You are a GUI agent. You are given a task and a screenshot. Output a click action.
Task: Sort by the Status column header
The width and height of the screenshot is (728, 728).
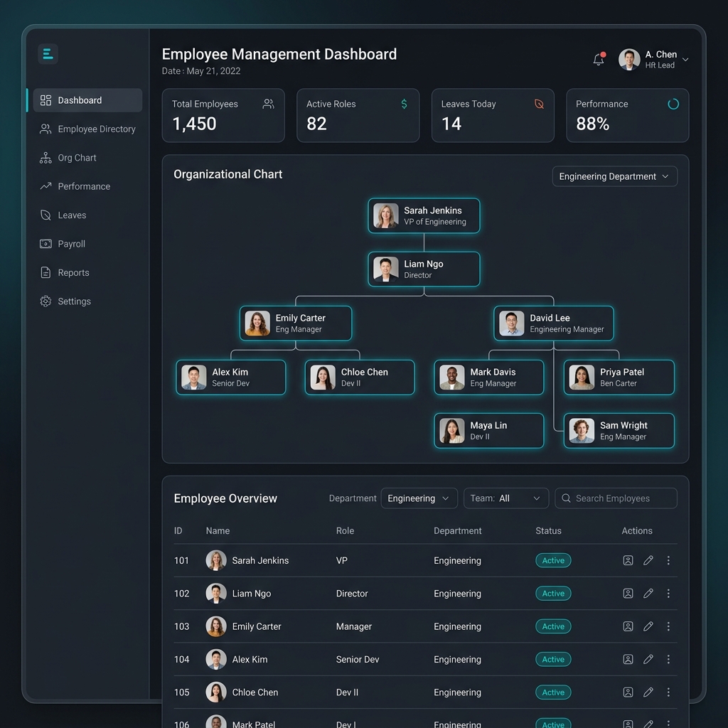click(x=548, y=530)
